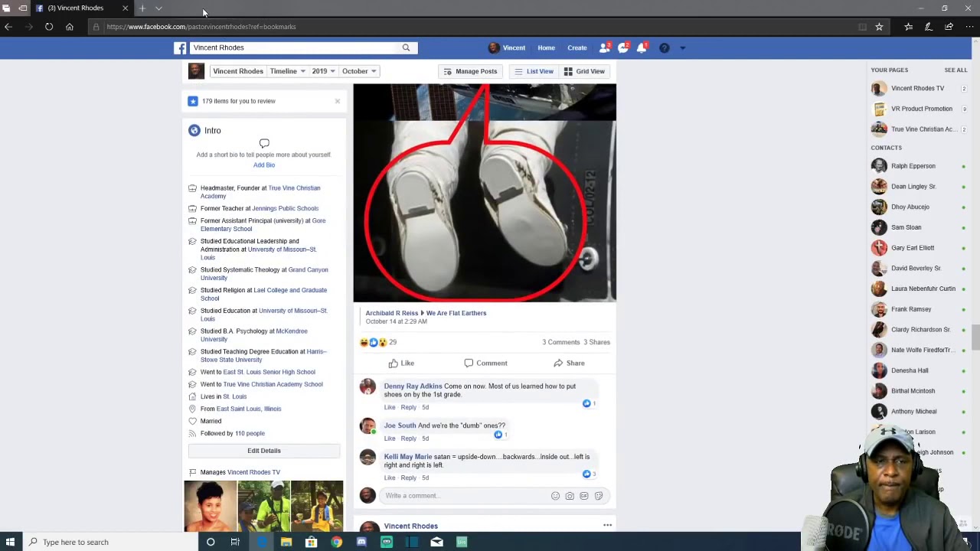Switch to Grid View

(x=584, y=71)
